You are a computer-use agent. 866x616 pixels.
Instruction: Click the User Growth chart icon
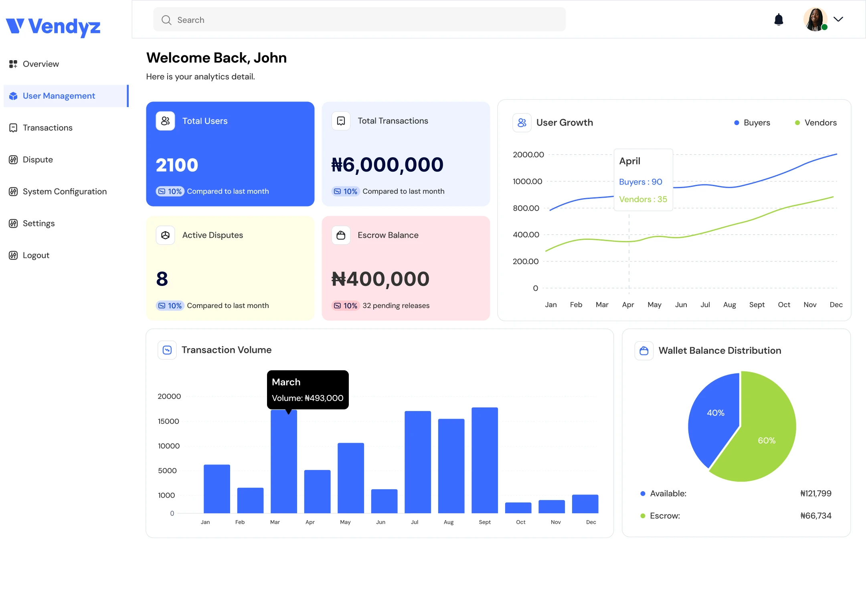tap(522, 123)
